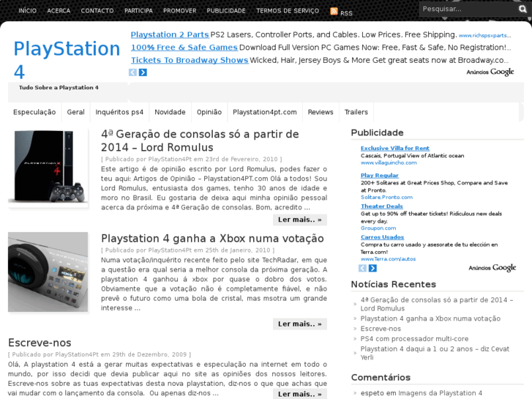Open the Escreve-nos recent news link
The width and height of the screenshot is (532, 399).
coord(381,329)
